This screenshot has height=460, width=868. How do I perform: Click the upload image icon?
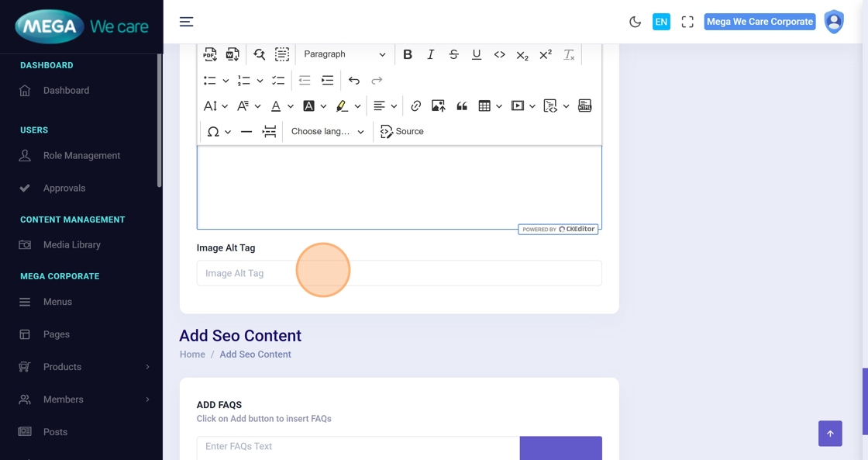(439, 106)
